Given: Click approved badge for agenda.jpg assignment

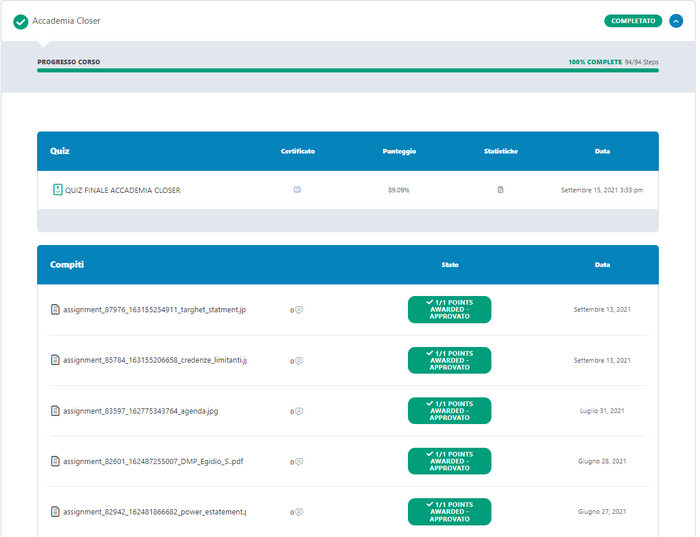Looking at the screenshot, I should tap(449, 411).
